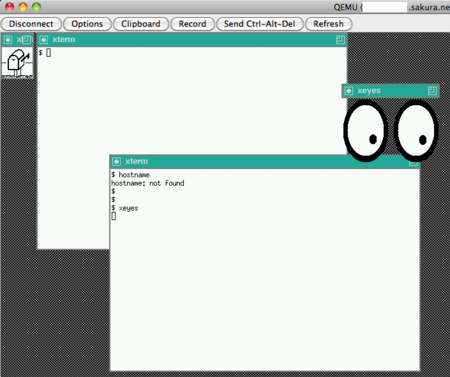Click the xeyes title bar label
The image size is (450, 377).
point(369,91)
